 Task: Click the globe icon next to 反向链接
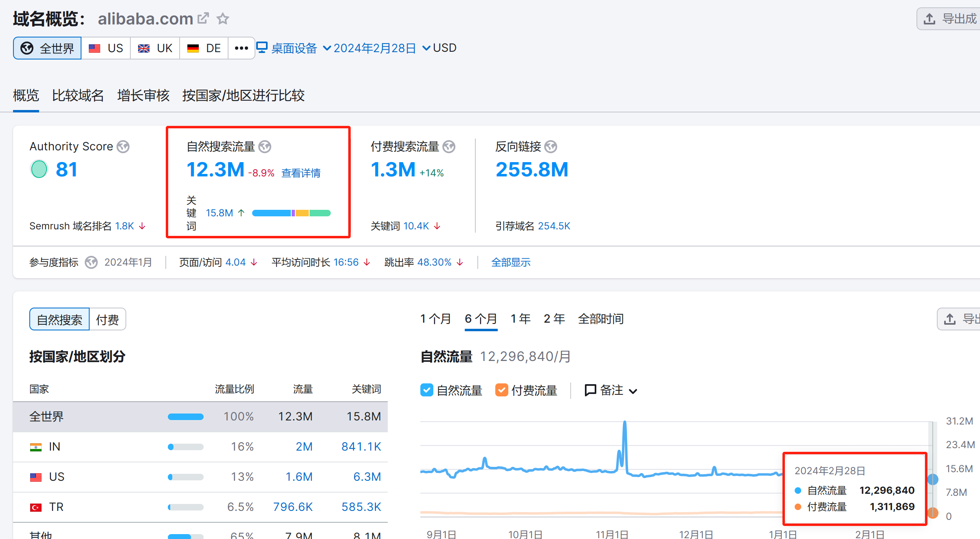551,147
